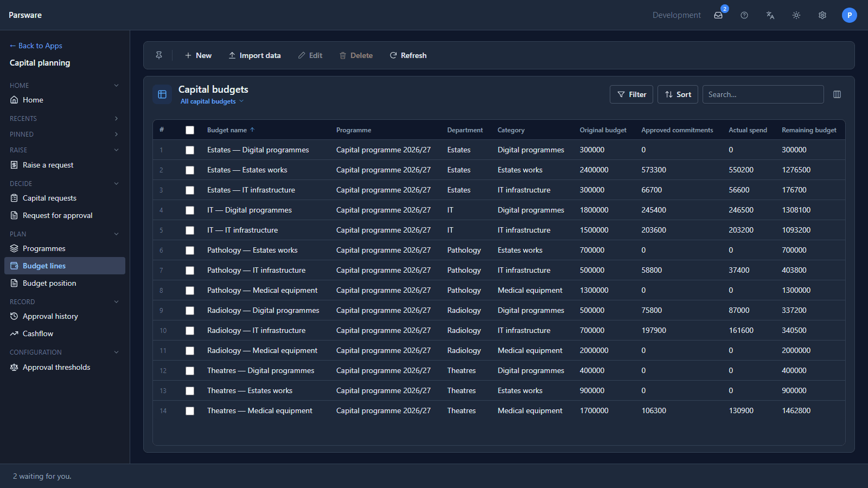This screenshot has height=488, width=868.
Task: Click the pin icon in the toolbar
Action: coord(159,55)
